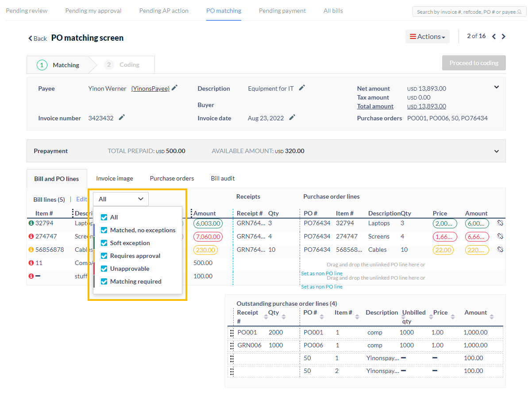
Task: Switch to Pending AP action tab
Action: pyautogui.click(x=164, y=11)
